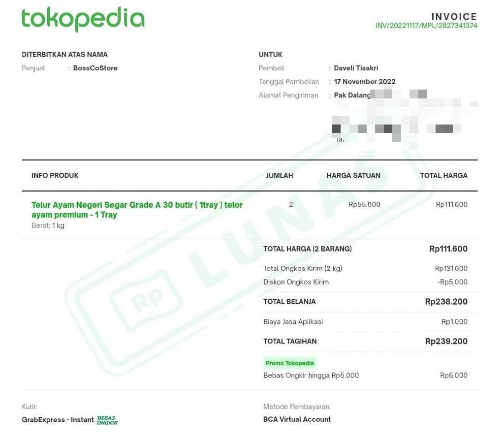This screenshot has width=504, height=439.
Task: Select the total tagihan amount Rp239.200
Action: pos(446,341)
